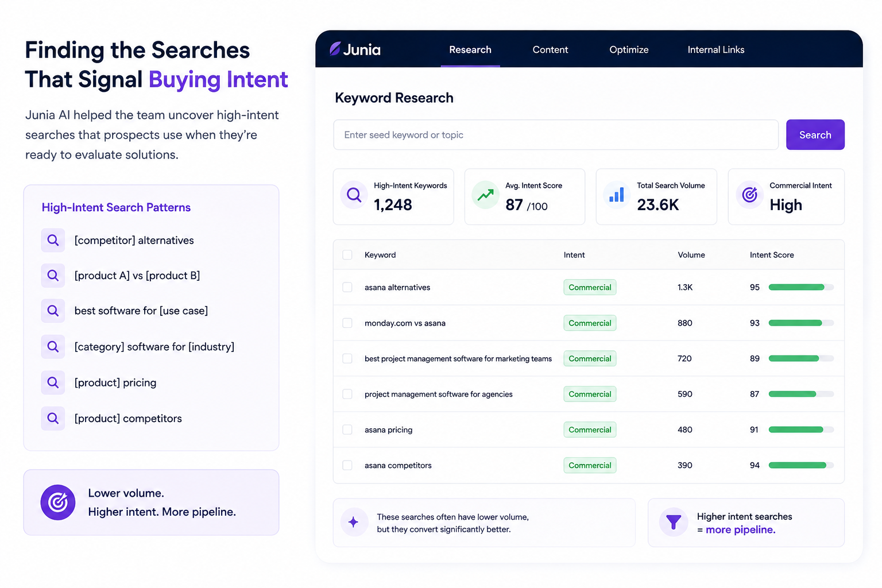Click the intent score bar showing 87

[x=801, y=394]
